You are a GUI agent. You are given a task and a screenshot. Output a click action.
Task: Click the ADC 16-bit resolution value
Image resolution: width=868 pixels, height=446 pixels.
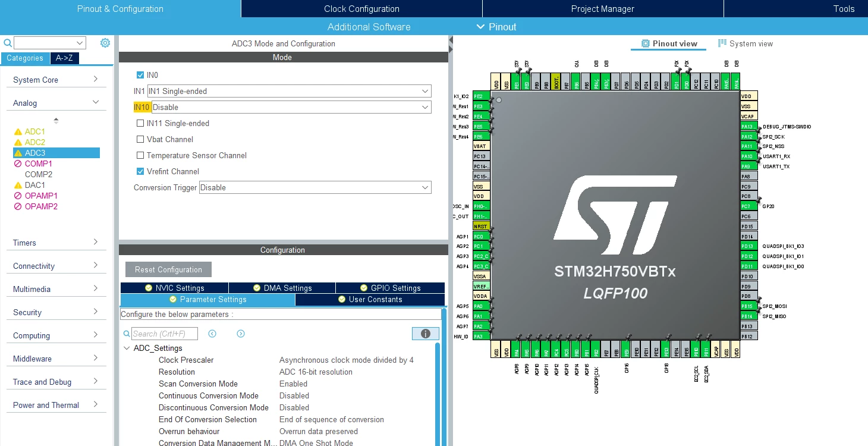point(316,372)
